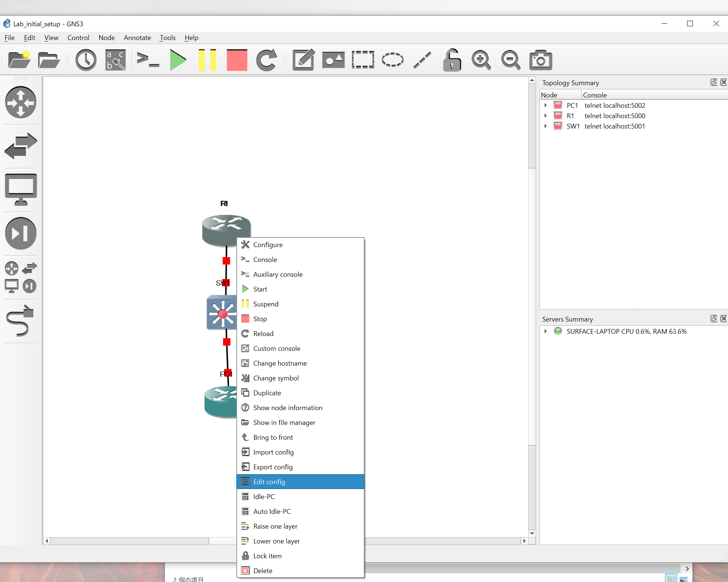This screenshot has width=728, height=582.
Task: Sort Topology Summary by Console column
Action: pyautogui.click(x=654, y=95)
